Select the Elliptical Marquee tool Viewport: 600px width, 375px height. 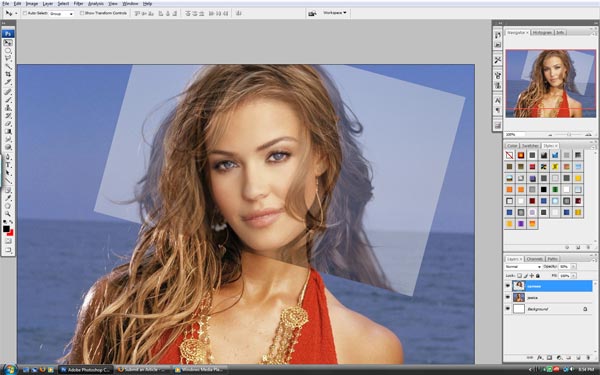pos(8,51)
